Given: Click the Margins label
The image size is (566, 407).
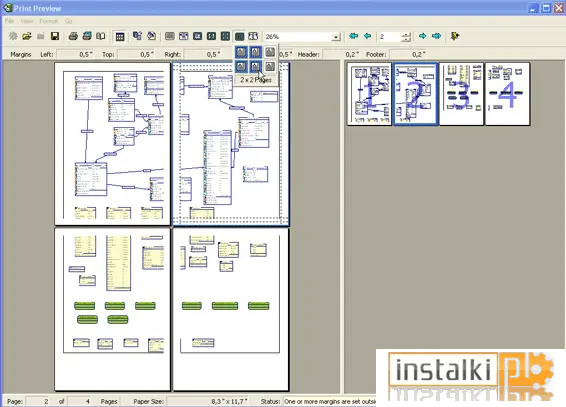Looking at the screenshot, I should [21, 54].
